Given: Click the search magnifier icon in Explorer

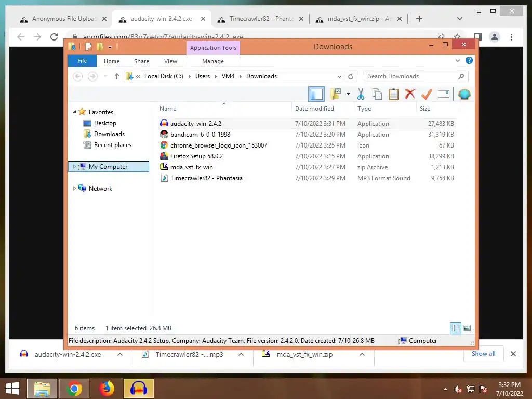Looking at the screenshot, I should [461, 76].
